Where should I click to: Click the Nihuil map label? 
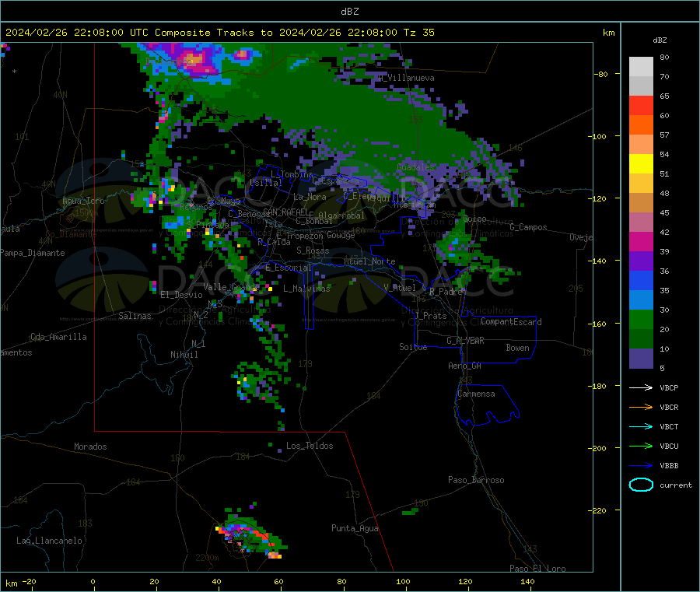[184, 355]
